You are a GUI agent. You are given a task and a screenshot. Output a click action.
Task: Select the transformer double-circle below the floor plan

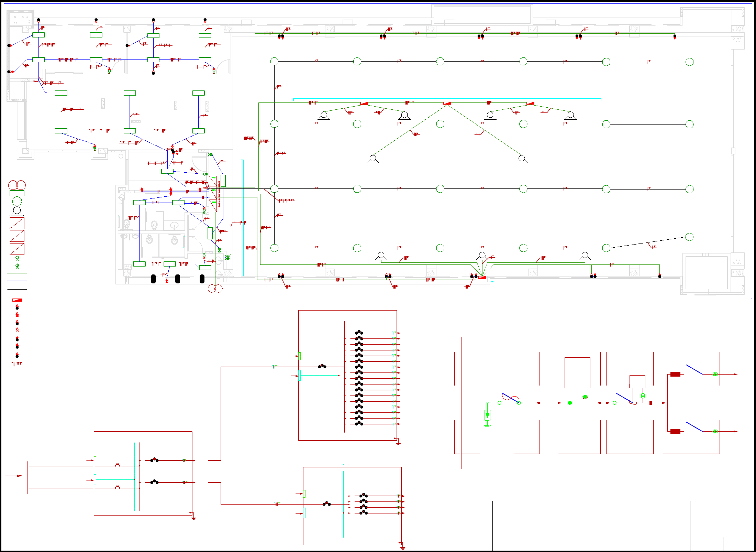pyautogui.click(x=215, y=289)
